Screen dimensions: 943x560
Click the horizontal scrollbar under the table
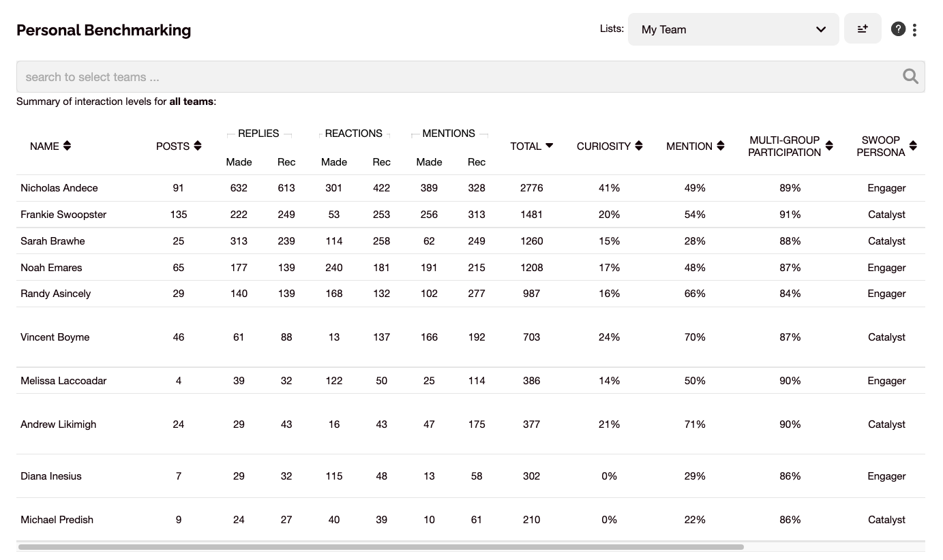point(381,546)
